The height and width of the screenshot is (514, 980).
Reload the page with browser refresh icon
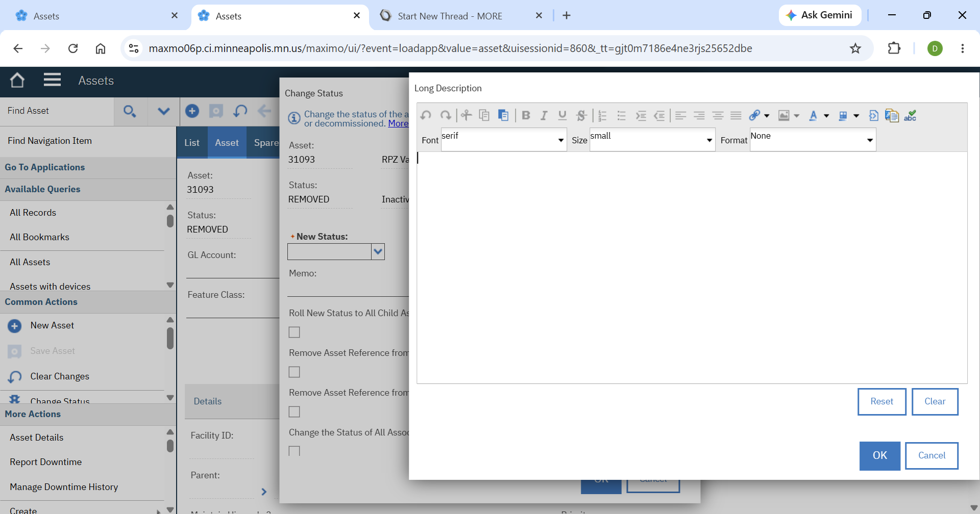click(73, 48)
